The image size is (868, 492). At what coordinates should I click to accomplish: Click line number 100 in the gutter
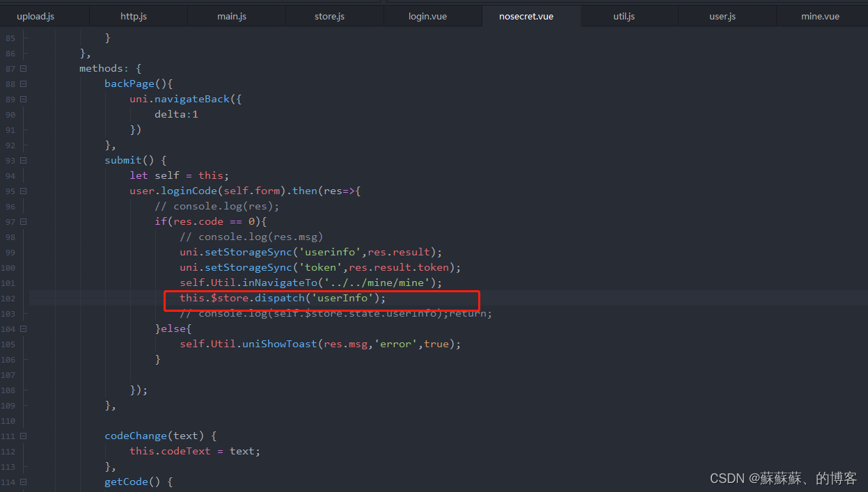click(8, 267)
